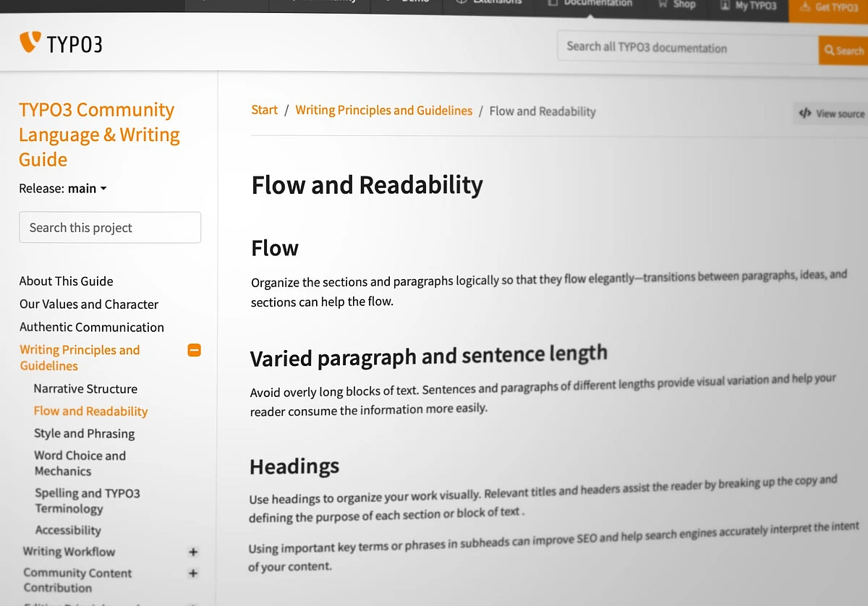Click the My TYPO3 user icon
Image resolution: width=868 pixels, height=606 pixels.
coord(725,6)
